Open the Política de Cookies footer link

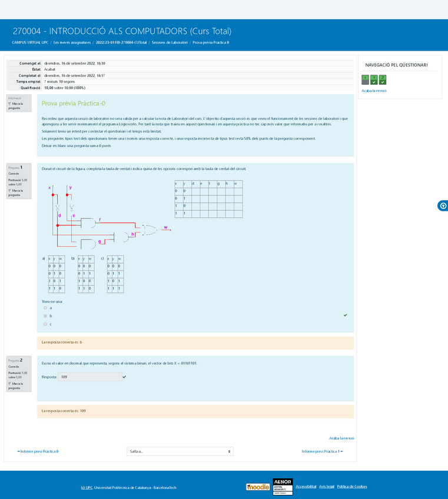coord(352,486)
